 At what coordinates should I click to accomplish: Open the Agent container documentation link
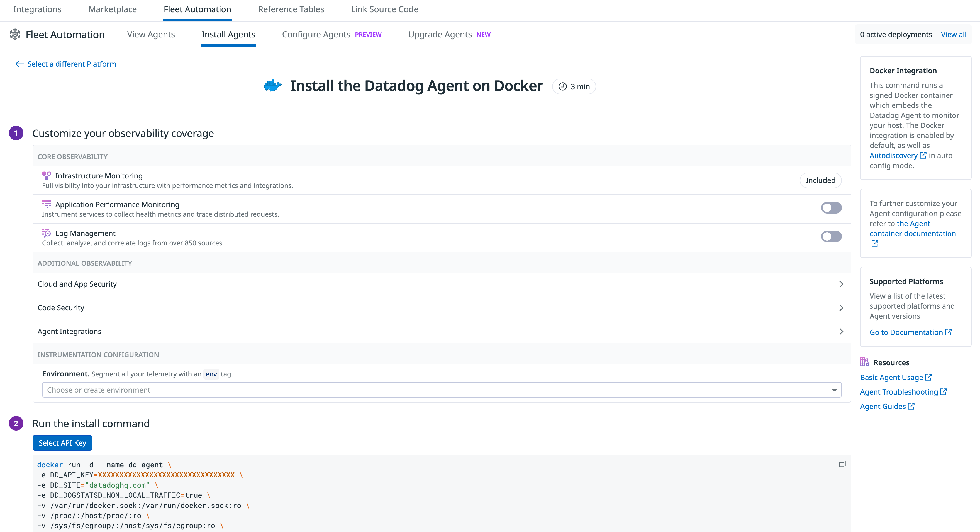point(912,229)
